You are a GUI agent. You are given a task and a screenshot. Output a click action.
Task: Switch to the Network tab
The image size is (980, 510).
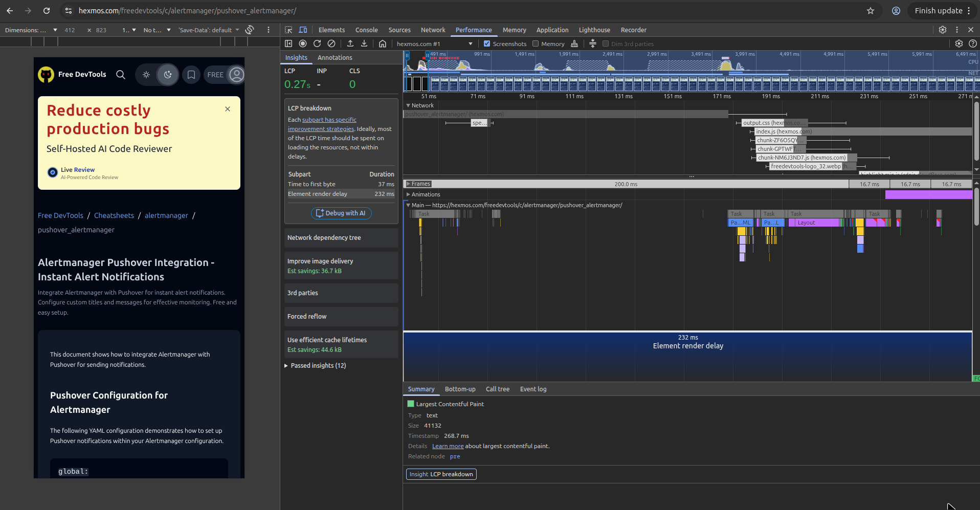[433, 30]
